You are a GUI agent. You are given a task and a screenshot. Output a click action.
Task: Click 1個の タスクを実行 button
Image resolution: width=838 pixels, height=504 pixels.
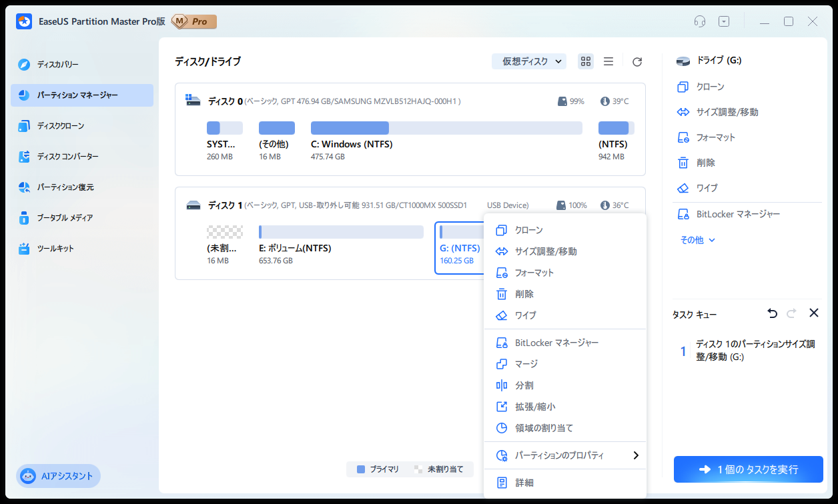click(748, 469)
